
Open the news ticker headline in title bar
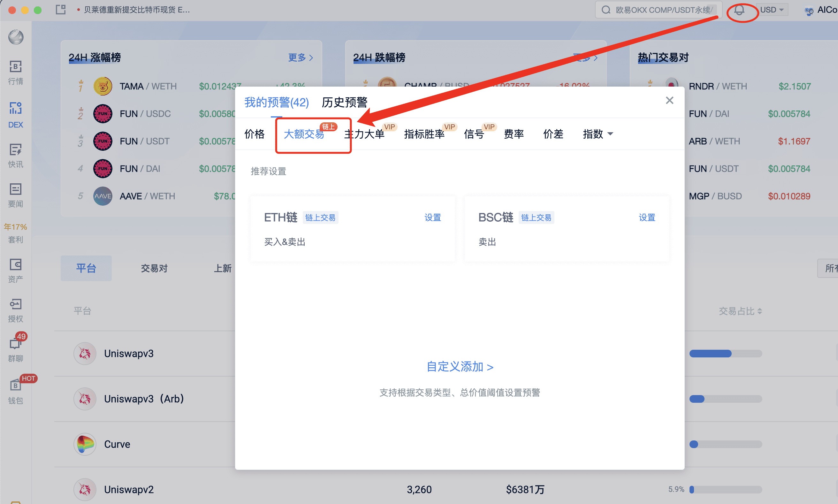click(136, 10)
